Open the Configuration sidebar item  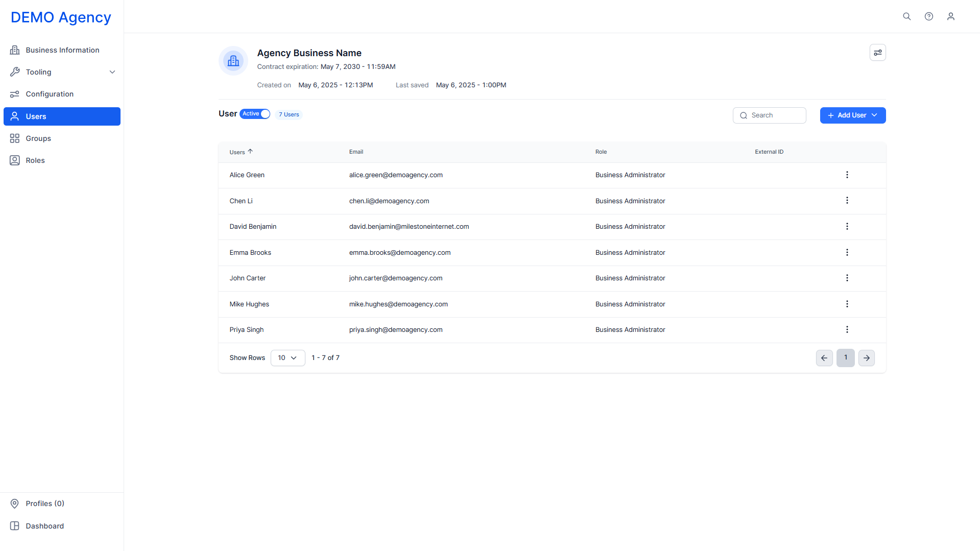[62, 94]
